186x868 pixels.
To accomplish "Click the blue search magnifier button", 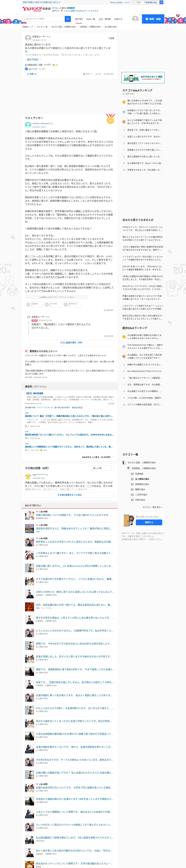I will point(68,19).
